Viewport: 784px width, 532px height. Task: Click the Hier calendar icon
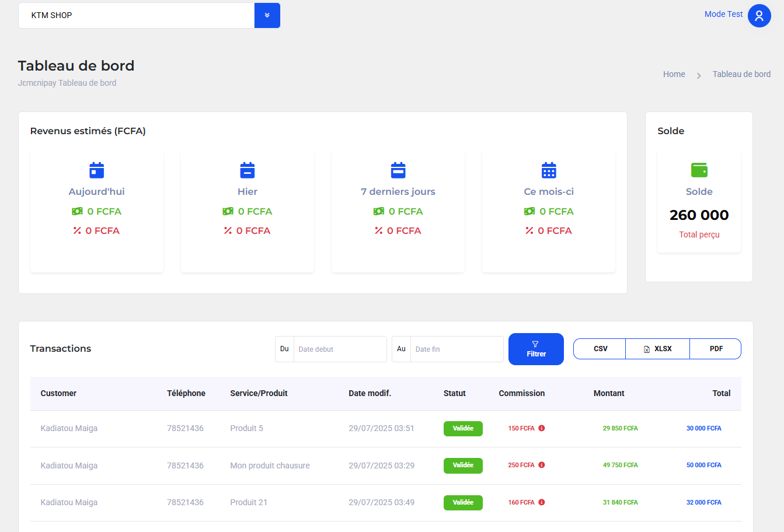(x=248, y=170)
